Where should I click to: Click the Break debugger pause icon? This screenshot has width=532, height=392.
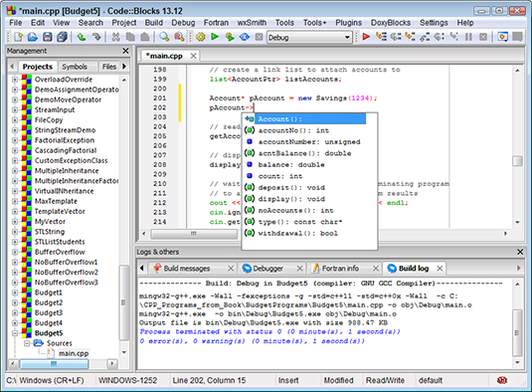pyautogui.click(x=468, y=37)
